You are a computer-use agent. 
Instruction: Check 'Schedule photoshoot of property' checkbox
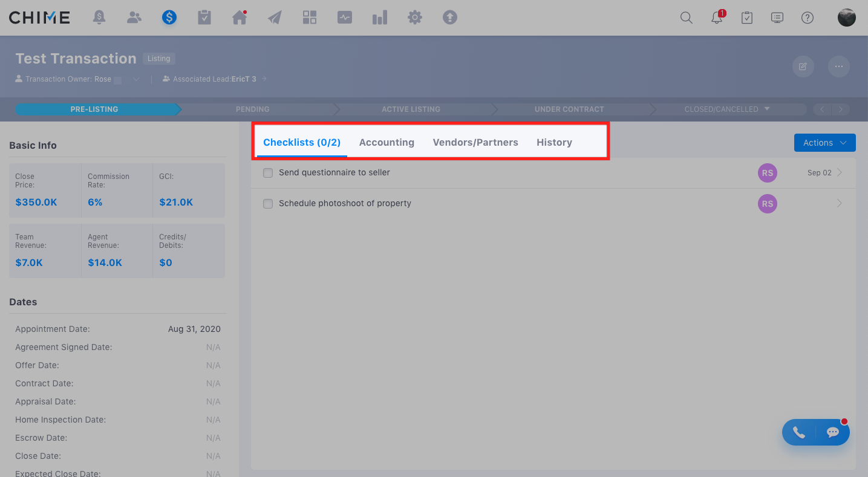tap(268, 204)
